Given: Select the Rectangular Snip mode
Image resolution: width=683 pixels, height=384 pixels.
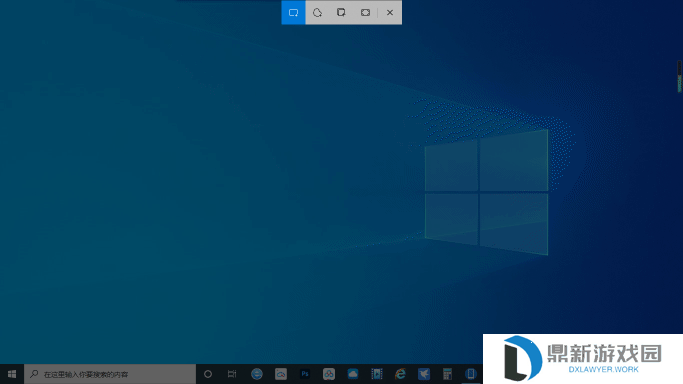Looking at the screenshot, I should (293, 13).
